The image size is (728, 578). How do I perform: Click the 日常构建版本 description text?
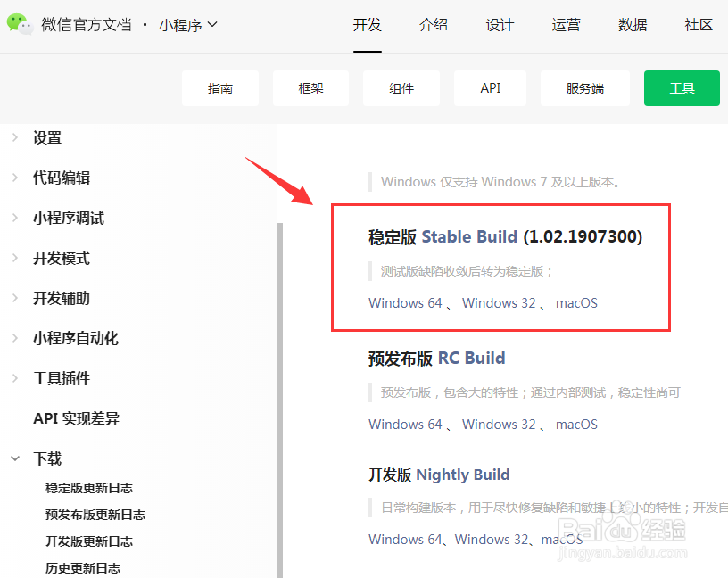[x=554, y=508]
